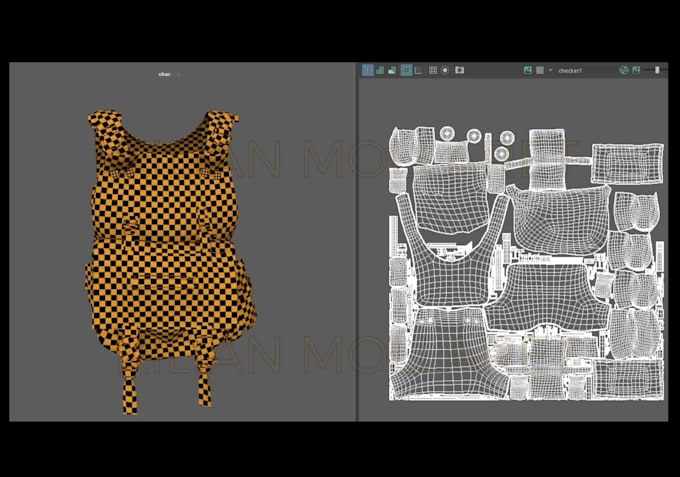Click the isolate select circular icon
Viewport: 680px width, 477px height.
click(x=445, y=70)
